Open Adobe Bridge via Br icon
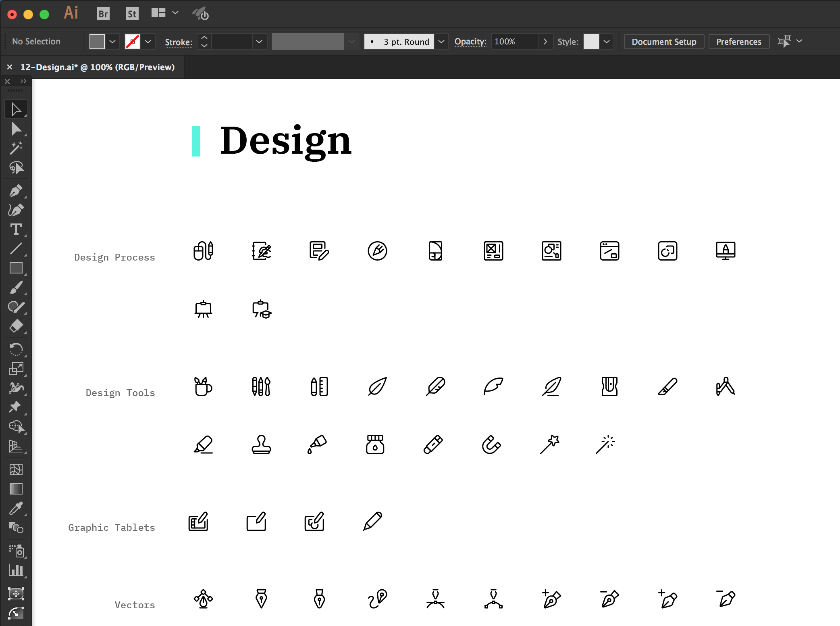Viewport: 840px width, 626px height. [103, 14]
